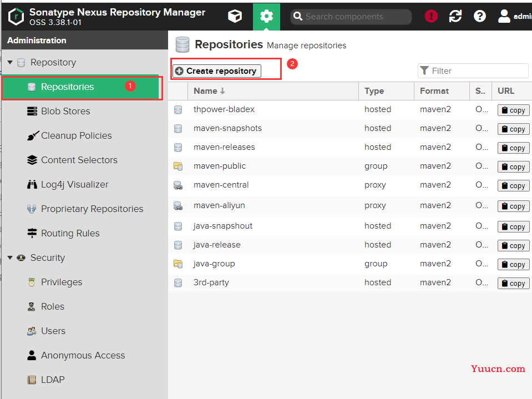Click the java-group folder icon
The image size is (532, 399).
coord(178,264)
